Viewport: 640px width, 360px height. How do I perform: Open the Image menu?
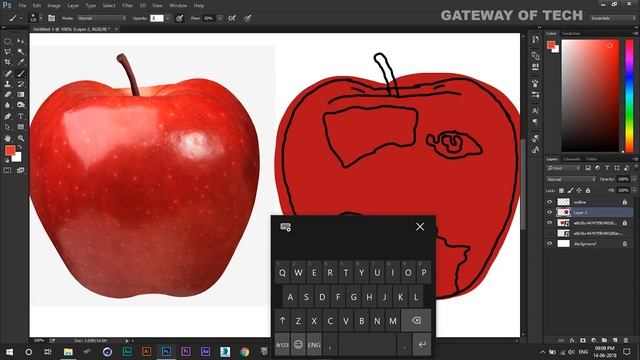(54, 6)
